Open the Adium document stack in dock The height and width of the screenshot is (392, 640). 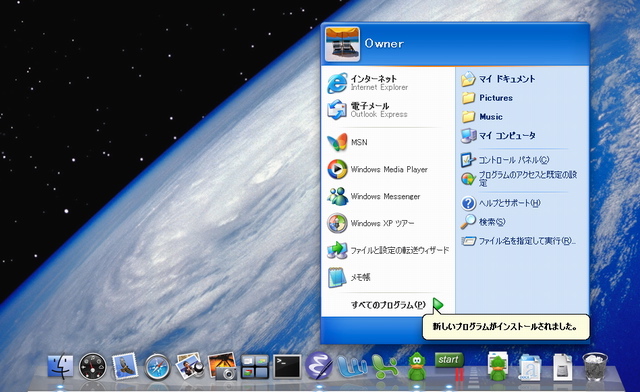pos(498,365)
